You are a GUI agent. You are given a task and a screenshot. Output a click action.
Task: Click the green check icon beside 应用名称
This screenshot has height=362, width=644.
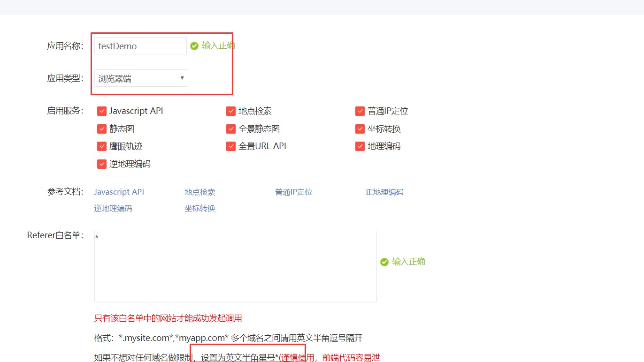click(194, 46)
